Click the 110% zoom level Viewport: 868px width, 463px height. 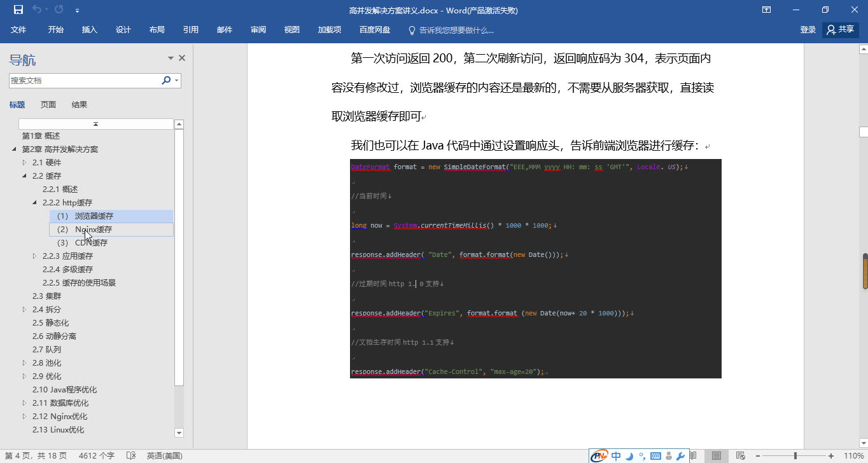(x=853, y=456)
